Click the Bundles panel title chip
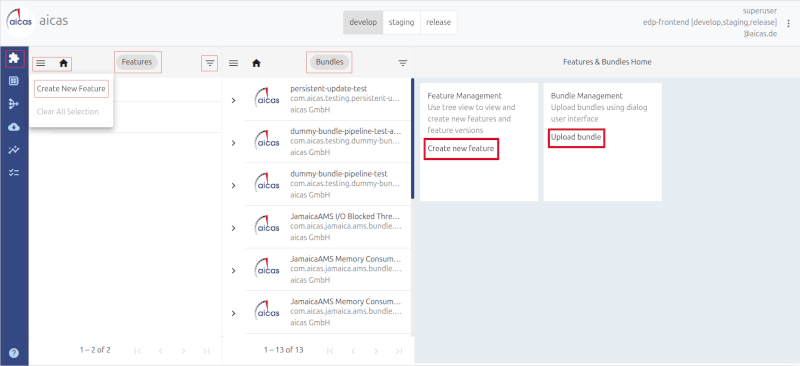This screenshot has width=800, height=366. tap(329, 62)
